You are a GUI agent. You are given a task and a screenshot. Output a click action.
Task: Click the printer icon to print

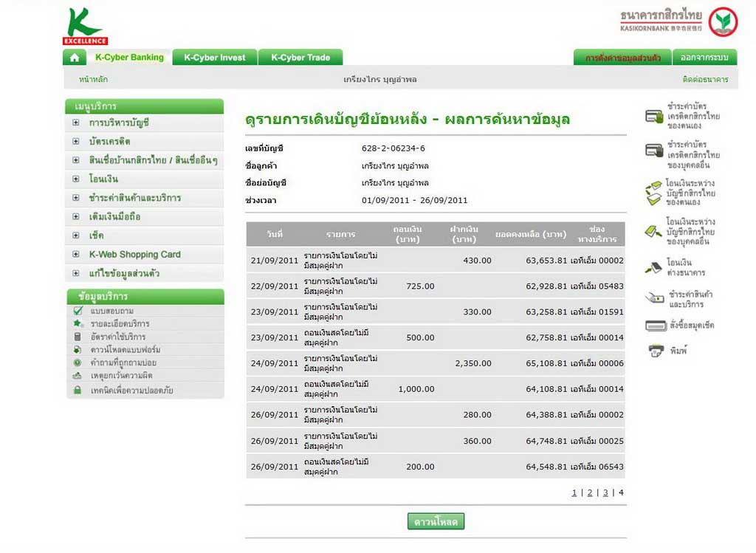click(x=656, y=351)
